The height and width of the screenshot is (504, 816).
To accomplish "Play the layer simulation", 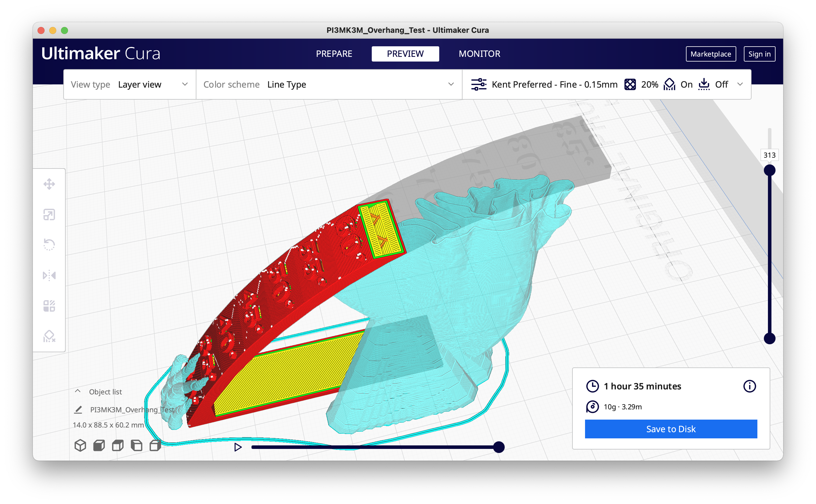I will point(238,447).
